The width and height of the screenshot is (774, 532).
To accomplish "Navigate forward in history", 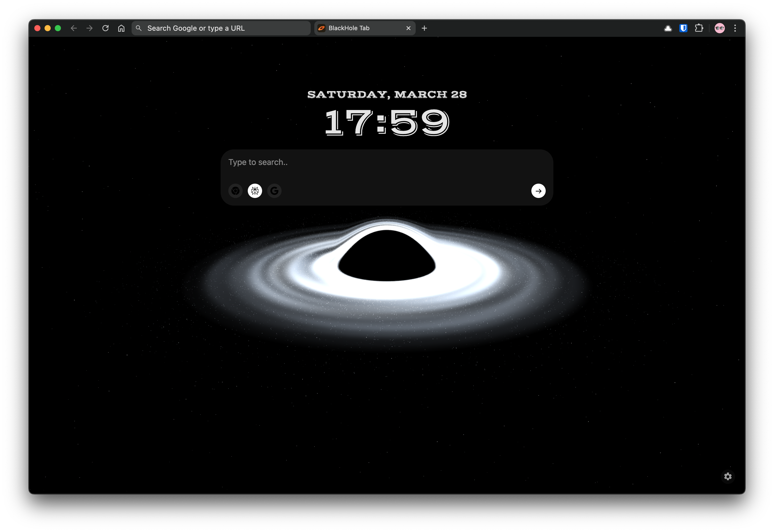I will [89, 28].
